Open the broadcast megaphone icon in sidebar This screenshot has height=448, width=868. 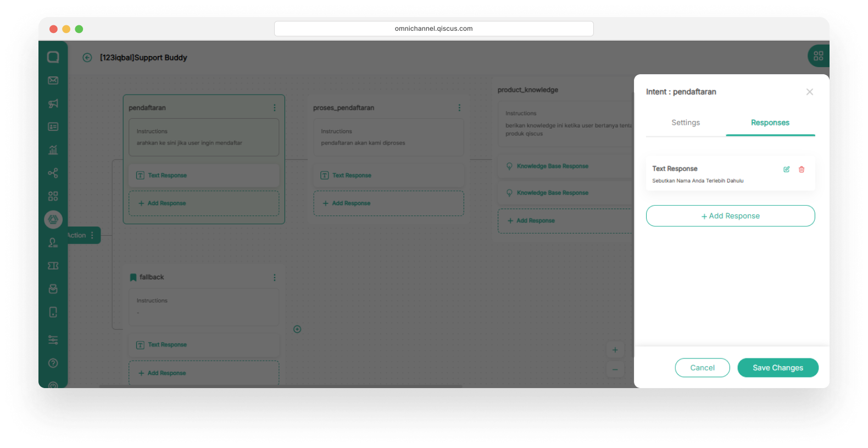point(53,104)
